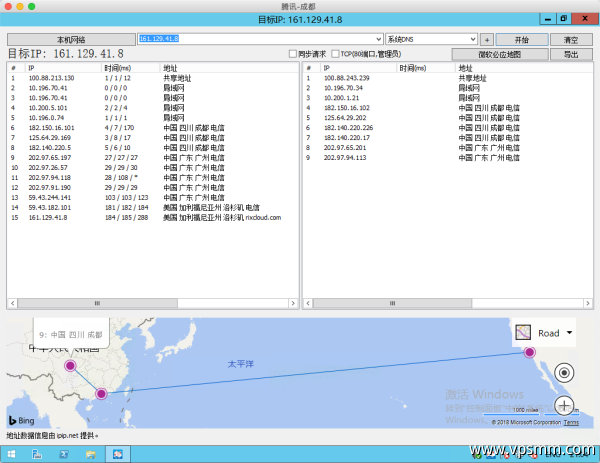
Task: Click the Chengdu map marker
Action: point(70,366)
